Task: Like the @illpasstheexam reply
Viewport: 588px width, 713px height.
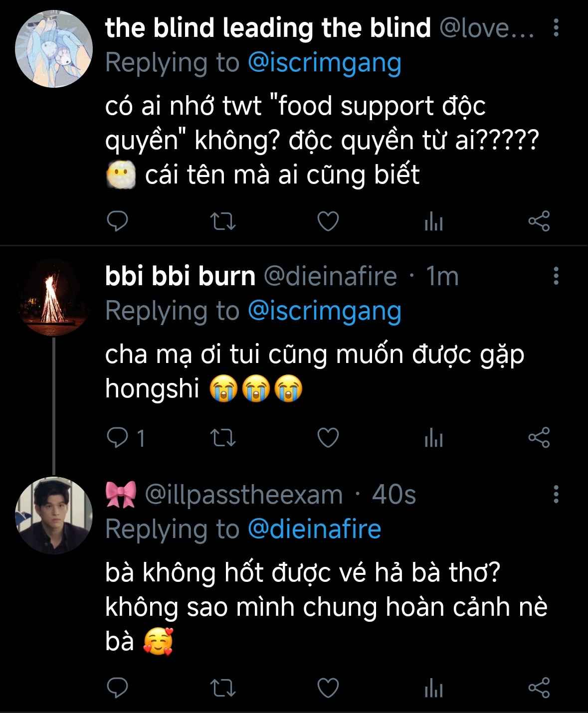Action: pos(328,688)
